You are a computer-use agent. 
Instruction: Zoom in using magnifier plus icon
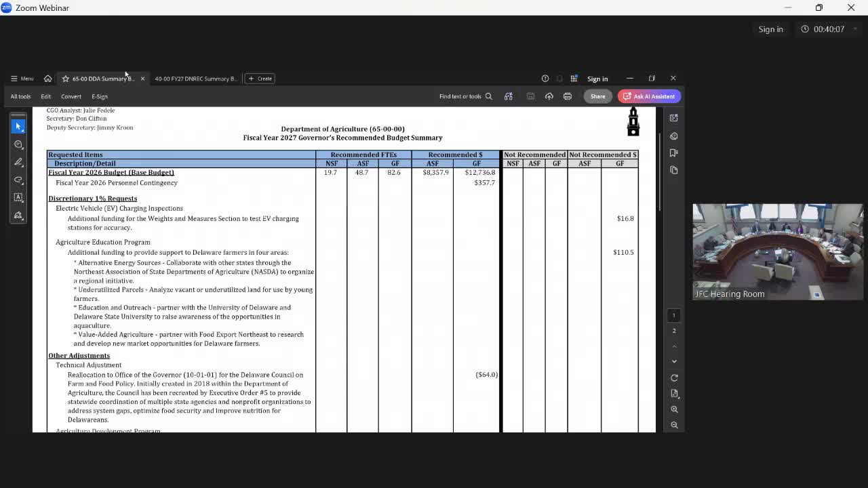674,409
